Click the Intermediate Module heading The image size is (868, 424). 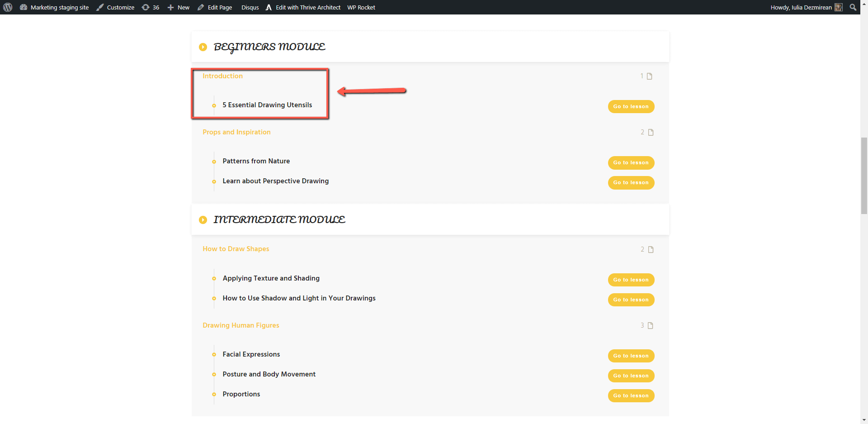tap(279, 219)
